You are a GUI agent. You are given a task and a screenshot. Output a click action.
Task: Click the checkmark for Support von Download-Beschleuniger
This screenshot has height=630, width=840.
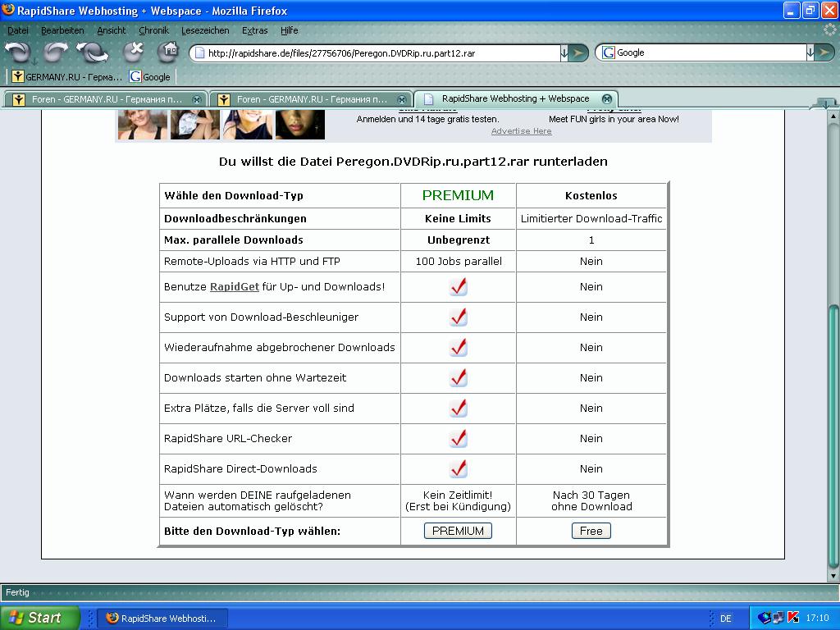458,317
